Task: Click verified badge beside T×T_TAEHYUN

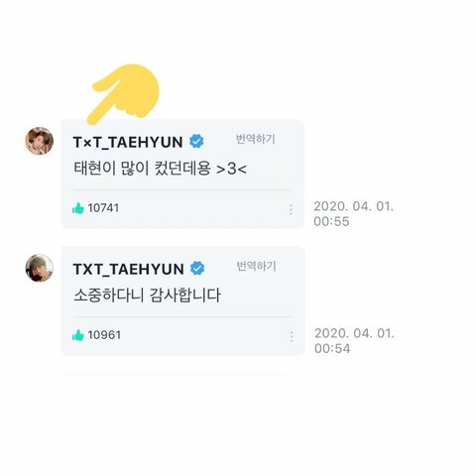Action: tap(196, 142)
